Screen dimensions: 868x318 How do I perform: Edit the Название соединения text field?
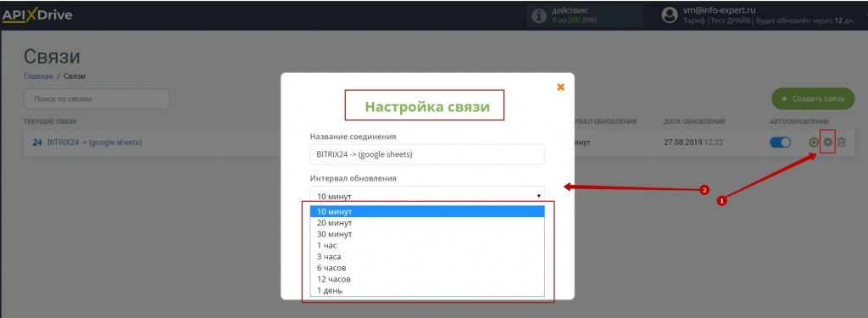point(427,154)
